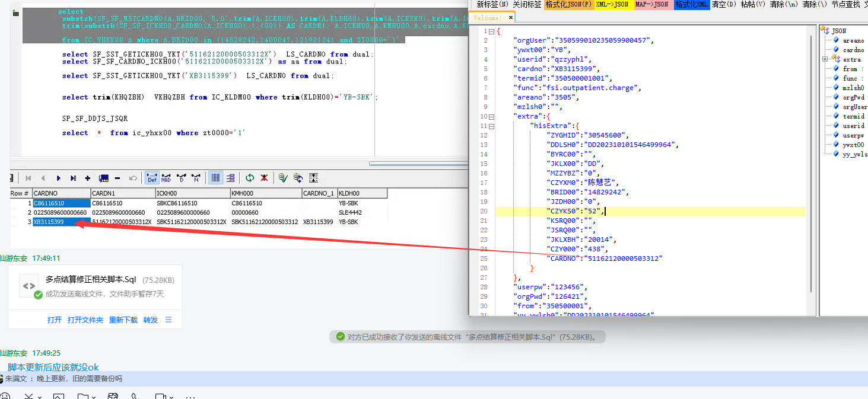Click the export grid data icon

click(x=314, y=178)
